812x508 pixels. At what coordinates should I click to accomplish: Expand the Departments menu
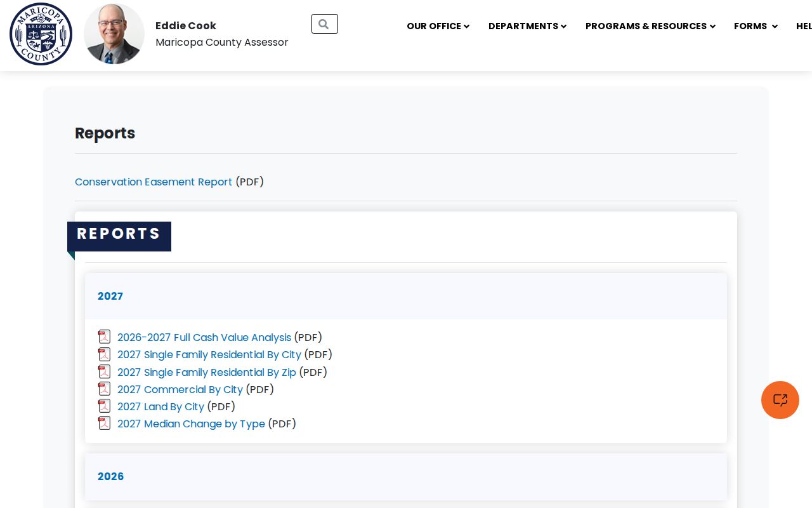click(527, 26)
